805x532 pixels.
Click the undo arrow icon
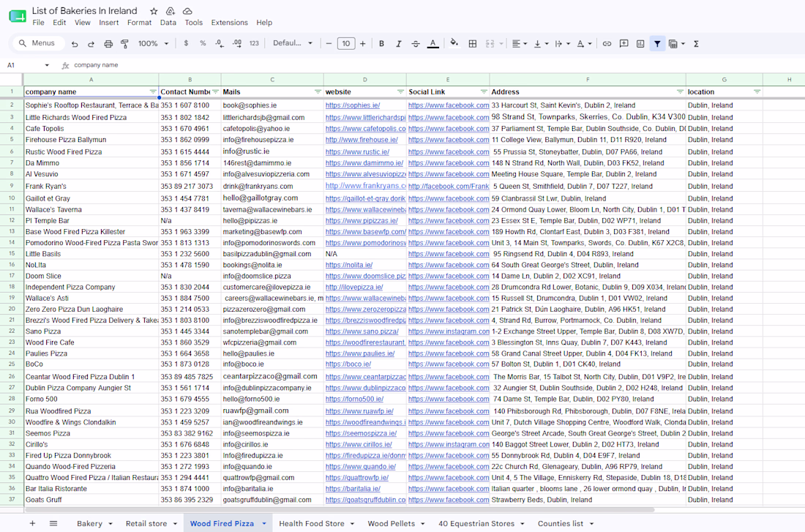tap(75, 44)
